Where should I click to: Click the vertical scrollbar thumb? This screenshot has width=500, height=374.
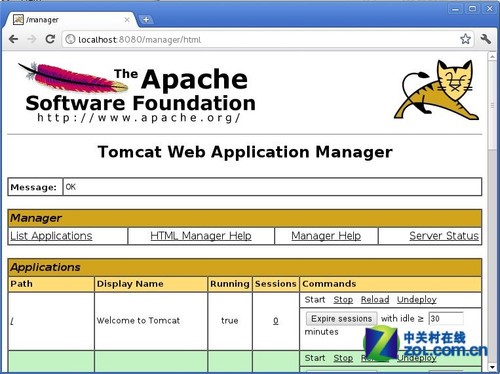(x=493, y=106)
